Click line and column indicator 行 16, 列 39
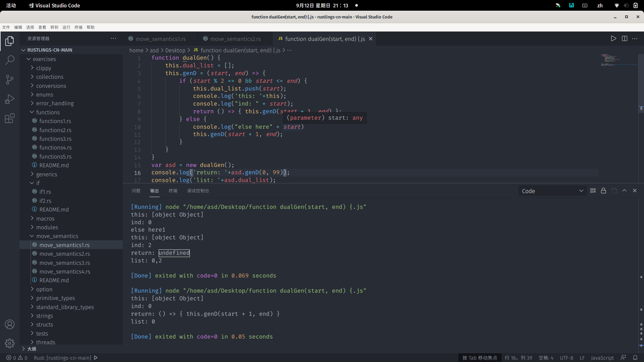This screenshot has height=362, width=644. pos(518,358)
